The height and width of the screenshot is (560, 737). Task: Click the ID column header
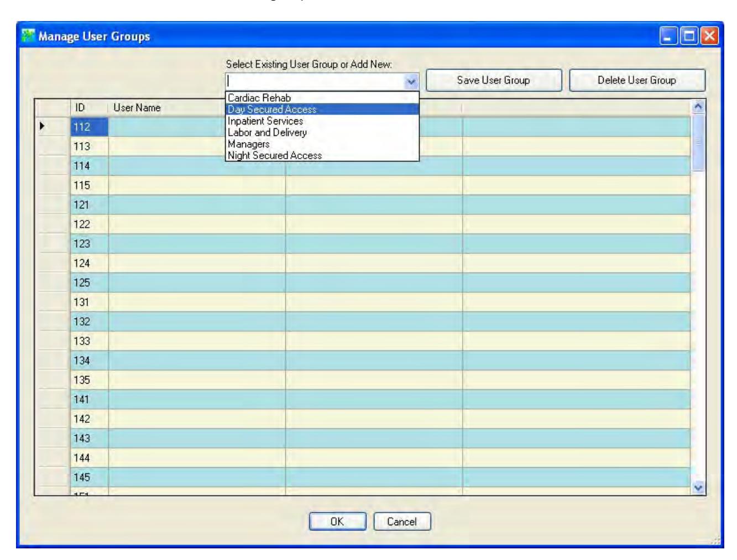pyautogui.click(x=89, y=108)
